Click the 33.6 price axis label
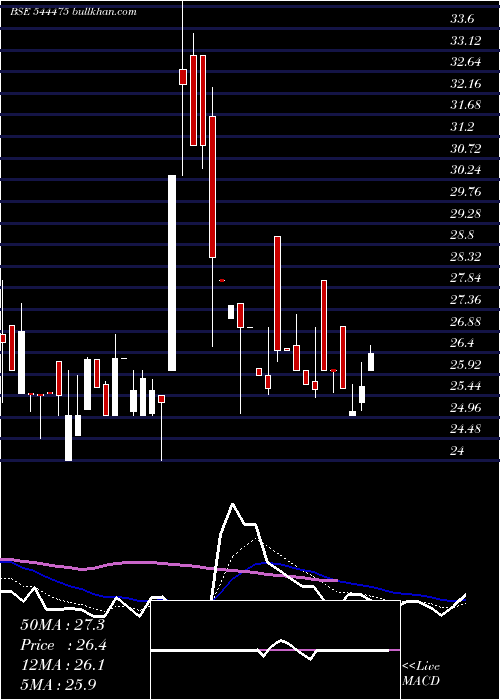This screenshot has height=700, width=500. pyautogui.click(x=462, y=19)
